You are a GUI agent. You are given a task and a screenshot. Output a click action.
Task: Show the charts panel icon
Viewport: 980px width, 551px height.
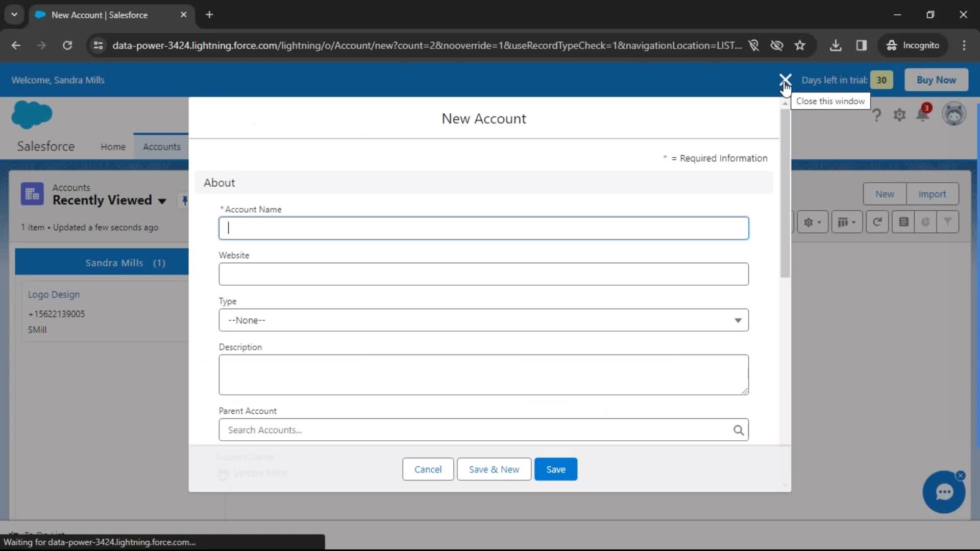tap(925, 222)
